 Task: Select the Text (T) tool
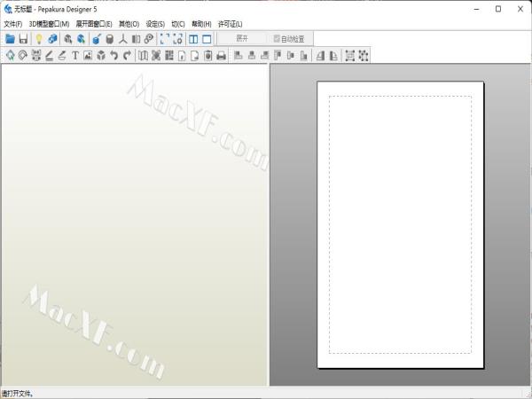[x=75, y=55]
